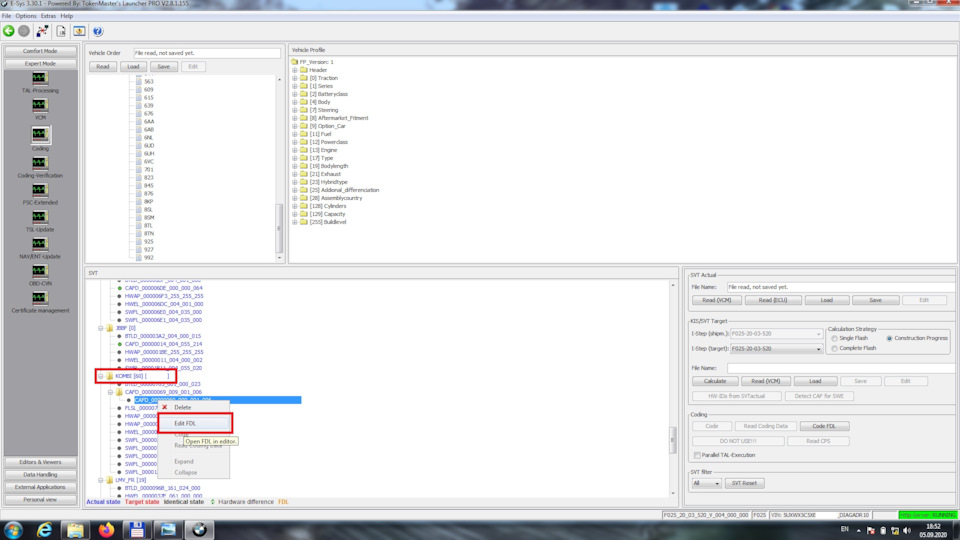Image resolution: width=960 pixels, height=540 pixels.
Task: Click the green back arrow toolbar icon
Action: (x=9, y=31)
